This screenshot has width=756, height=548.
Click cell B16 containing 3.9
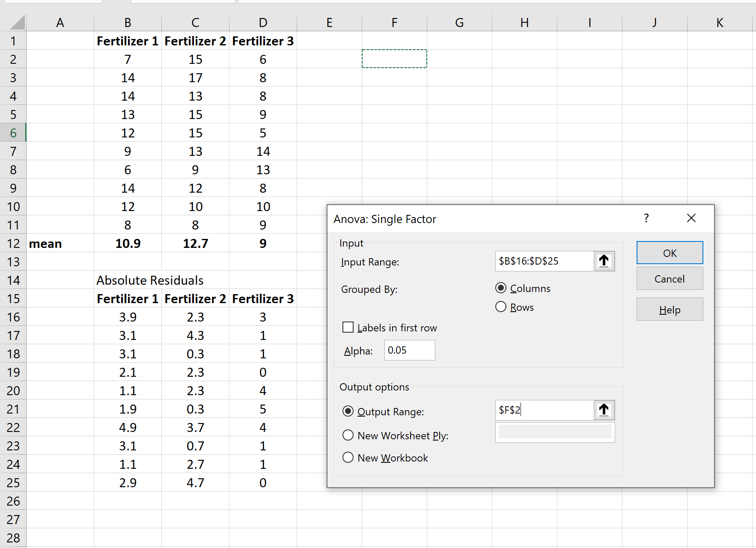coord(128,317)
